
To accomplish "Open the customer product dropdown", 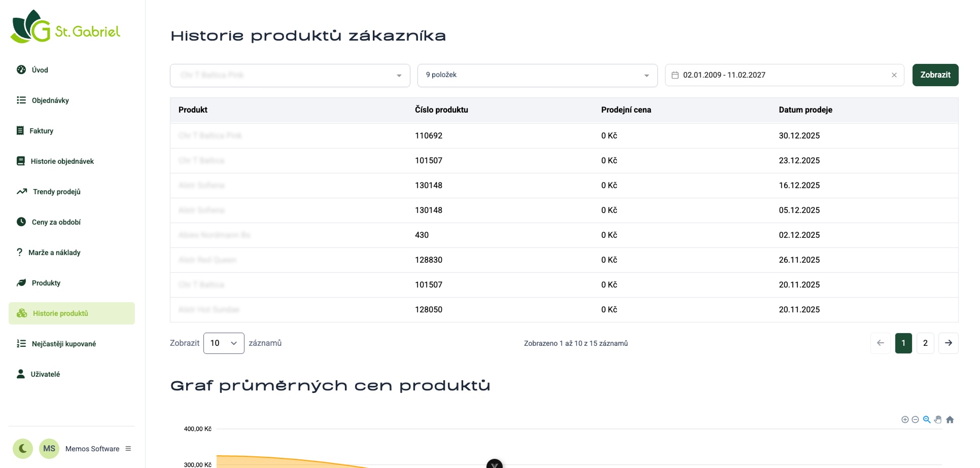I will pyautogui.click(x=290, y=76).
